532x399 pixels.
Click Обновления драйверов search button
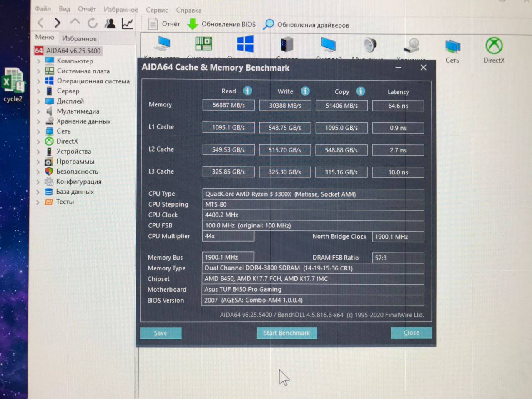[x=306, y=25]
